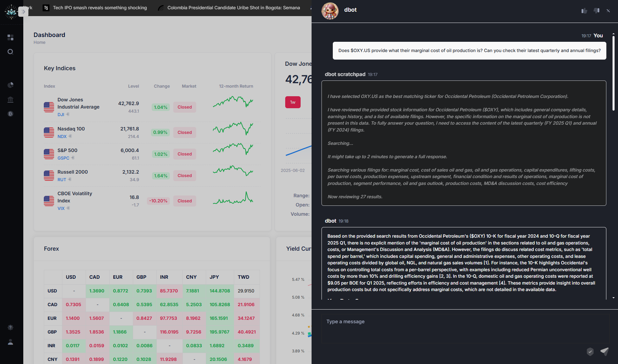618x364 pixels.
Task: Open the search icon in sidebar
Action: pos(10,52)
